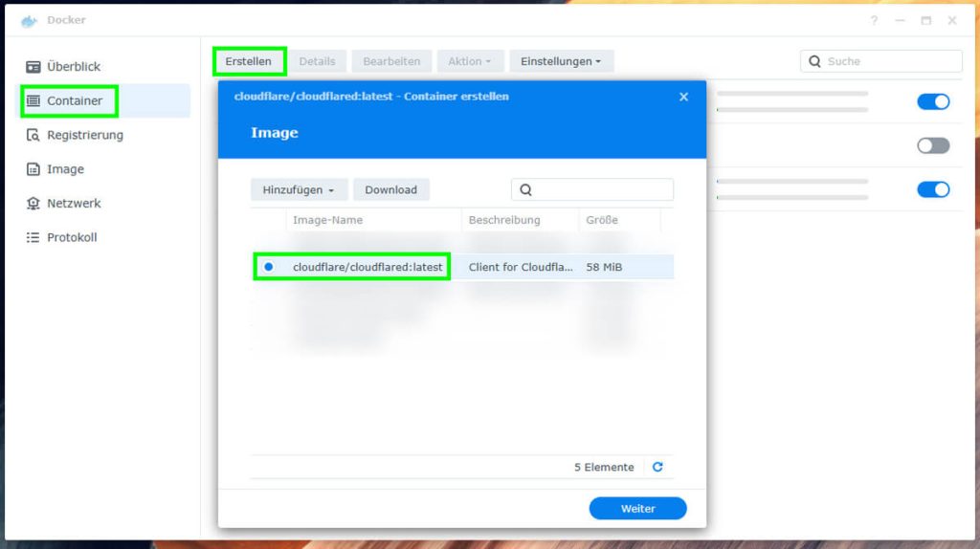Screen dimensions: 980x549
Task: Click the Überblick dashboard icon
Action: (33, 66)
